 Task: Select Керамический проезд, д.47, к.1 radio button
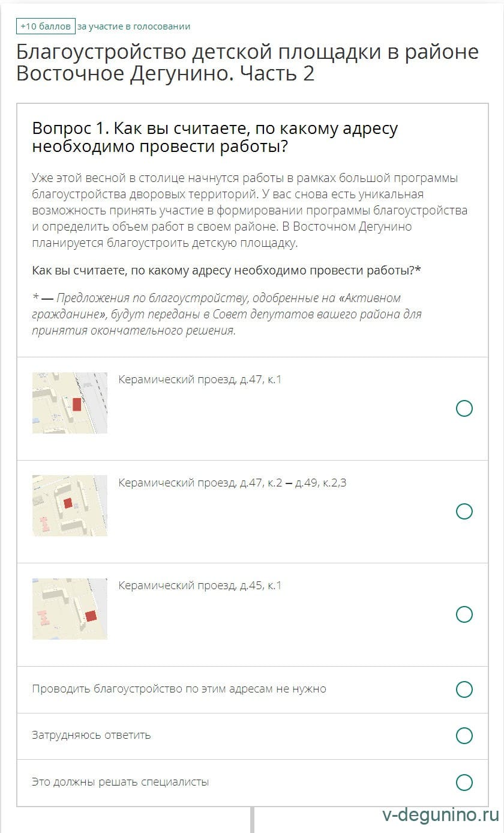(464, 408)
